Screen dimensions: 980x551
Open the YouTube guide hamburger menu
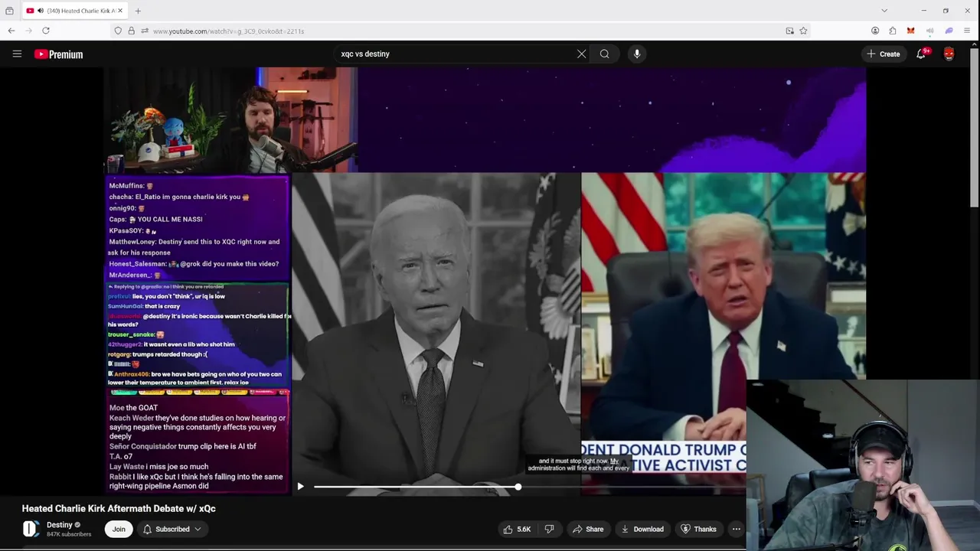(x=17, y=54)
